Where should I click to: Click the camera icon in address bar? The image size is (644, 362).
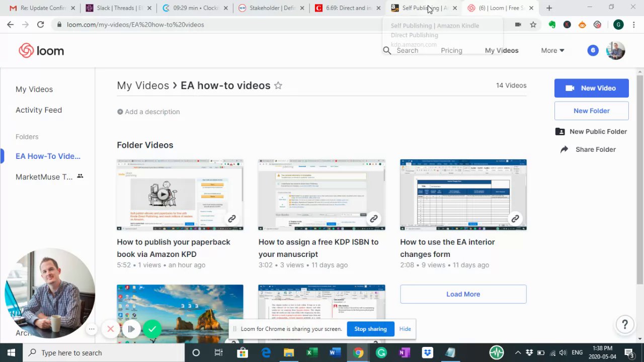click(518, 25)
